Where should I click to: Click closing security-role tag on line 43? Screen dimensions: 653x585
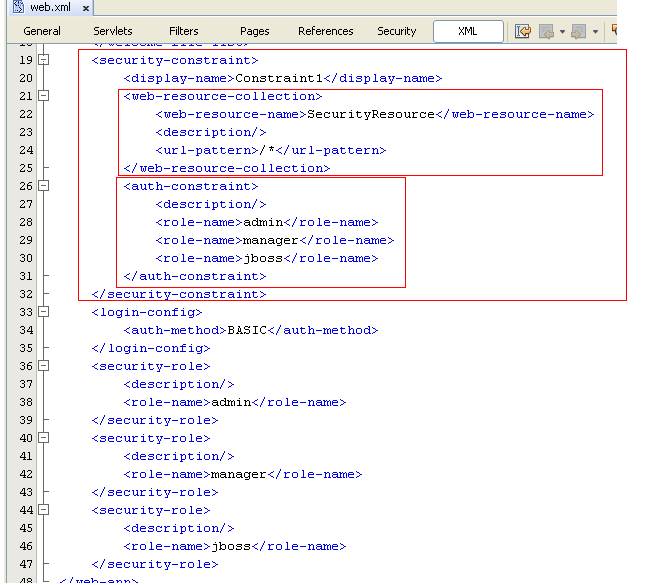155,492
